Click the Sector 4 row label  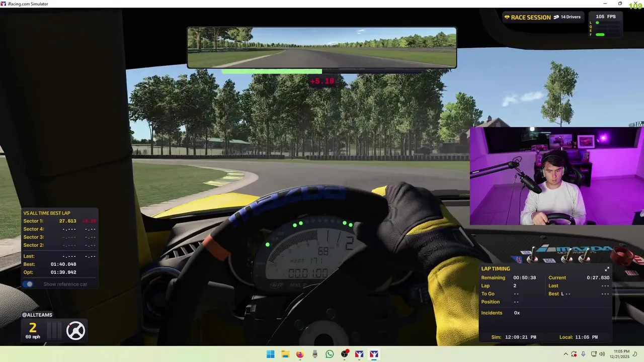point(34,229)
